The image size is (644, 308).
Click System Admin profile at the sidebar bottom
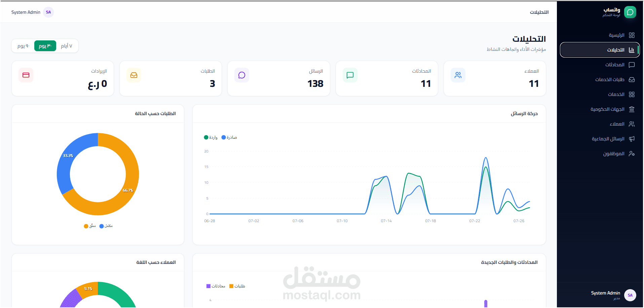606,295
